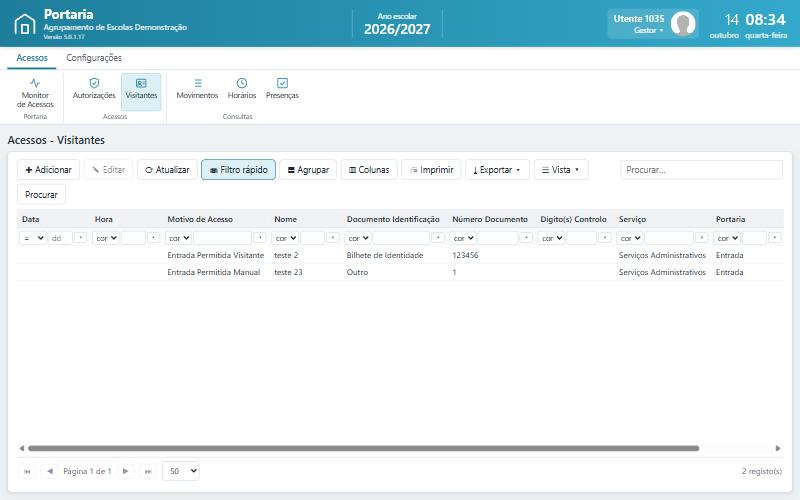
Task: Click horizontal scrollbar left arrow
Action: click(x=21, y=448)
